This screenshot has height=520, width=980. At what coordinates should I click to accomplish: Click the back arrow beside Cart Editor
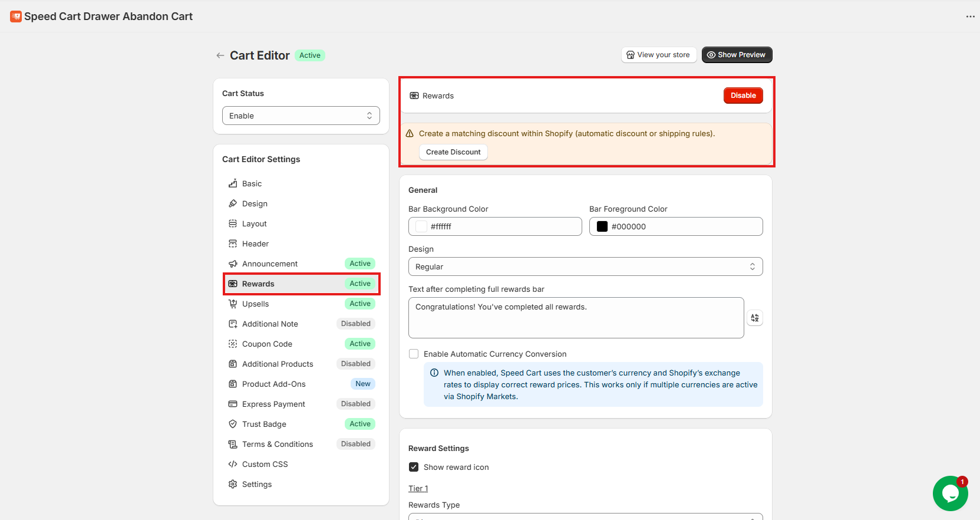coord(220,55)
